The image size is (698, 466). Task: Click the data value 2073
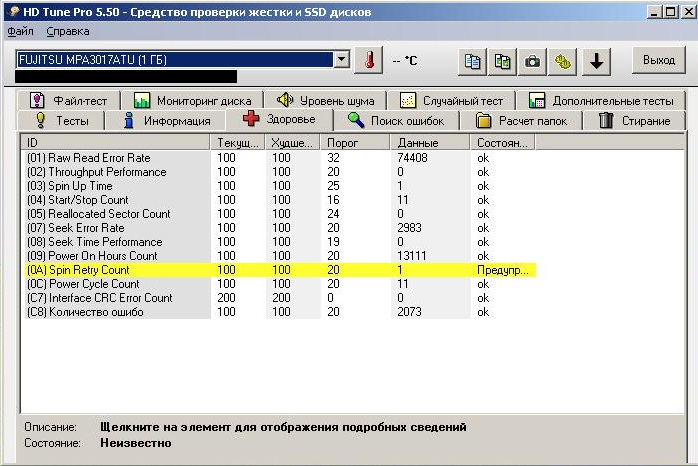point(409,312)
